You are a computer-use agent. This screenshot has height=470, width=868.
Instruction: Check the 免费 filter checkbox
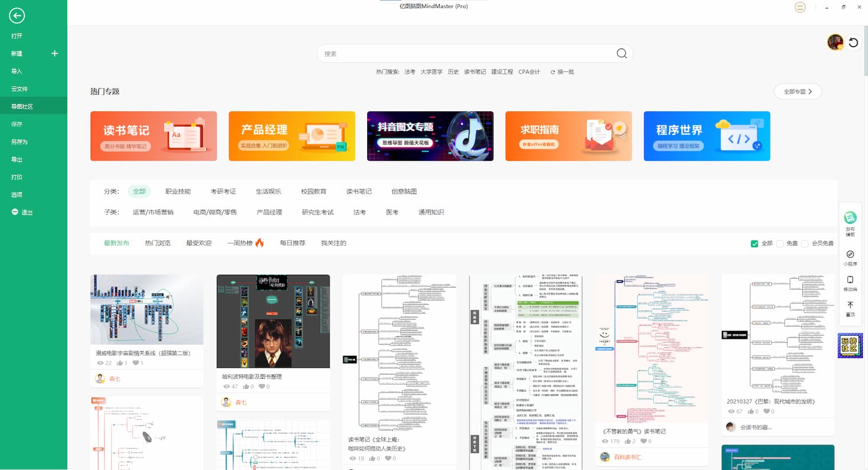[x=779, y=243]
